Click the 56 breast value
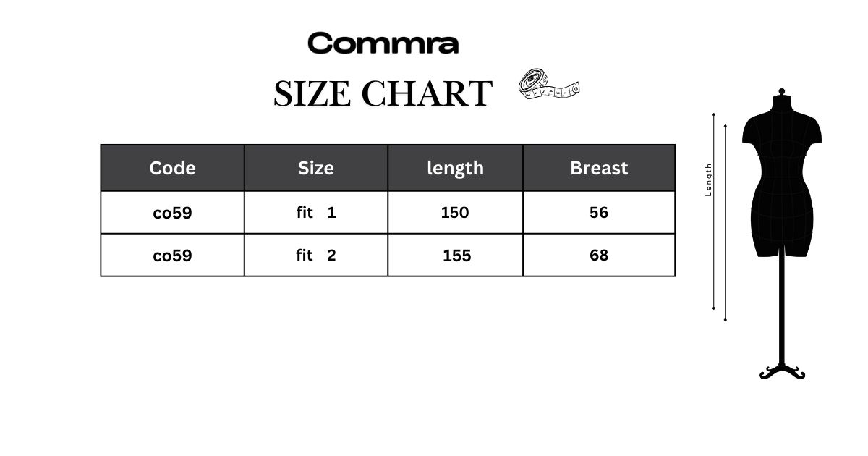868x456 pixels. 599,213
